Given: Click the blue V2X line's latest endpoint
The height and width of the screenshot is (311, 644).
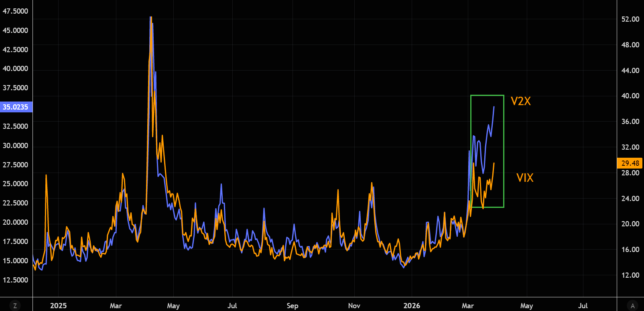Looking at the screenshot, I should pyautogui.click(x=494, y=107).
